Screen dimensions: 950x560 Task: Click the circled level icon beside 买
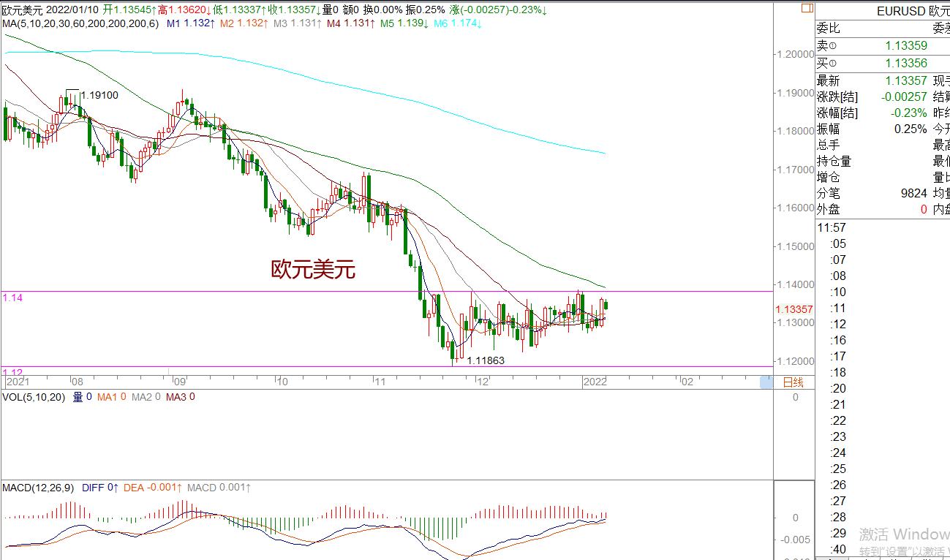(x=832, y=64)
